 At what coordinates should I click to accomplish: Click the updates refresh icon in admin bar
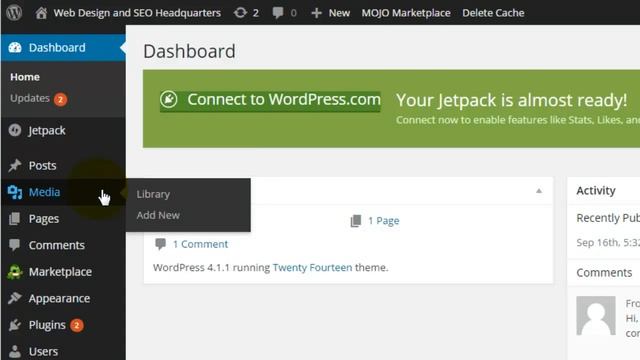pos(240,13)
